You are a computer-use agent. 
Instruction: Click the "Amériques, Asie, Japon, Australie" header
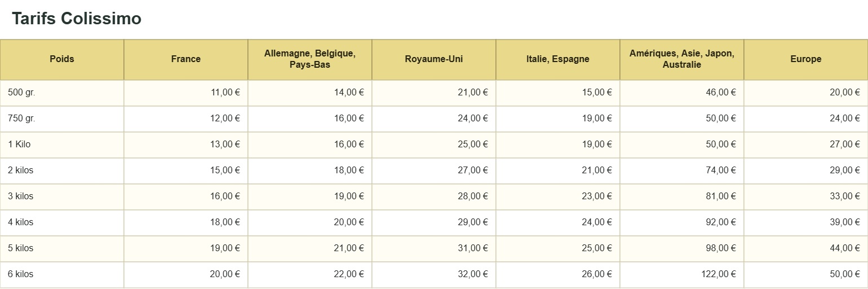(682, 59)
